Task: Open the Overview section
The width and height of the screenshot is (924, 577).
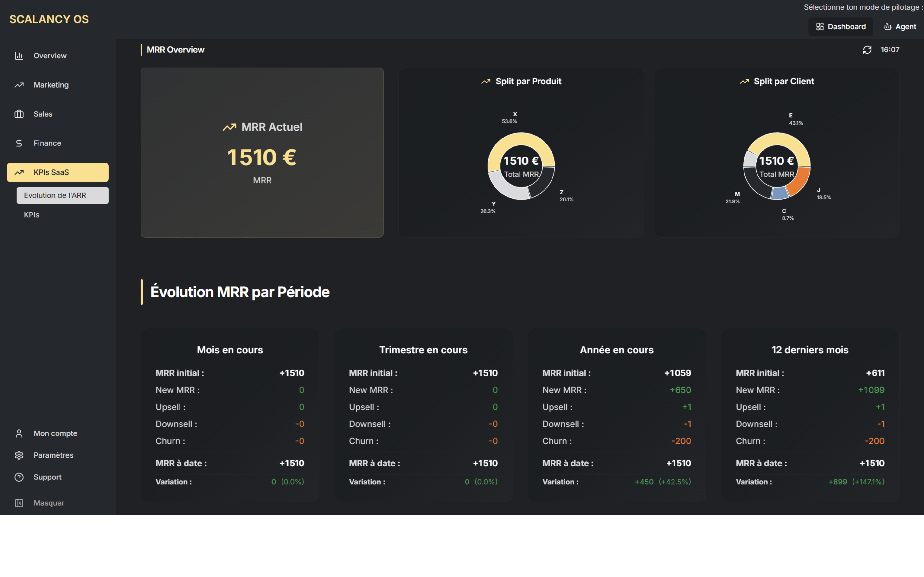Action: (x=50, y=56)
